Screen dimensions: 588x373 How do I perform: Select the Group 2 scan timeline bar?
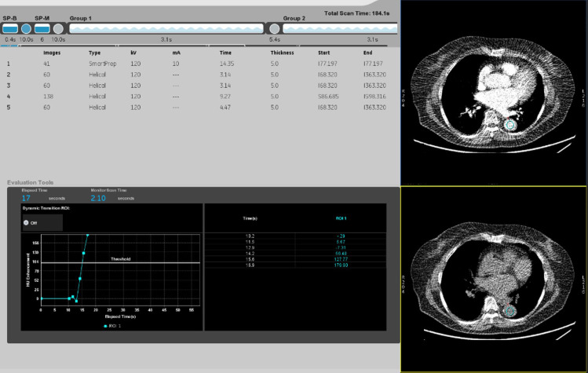341,28
